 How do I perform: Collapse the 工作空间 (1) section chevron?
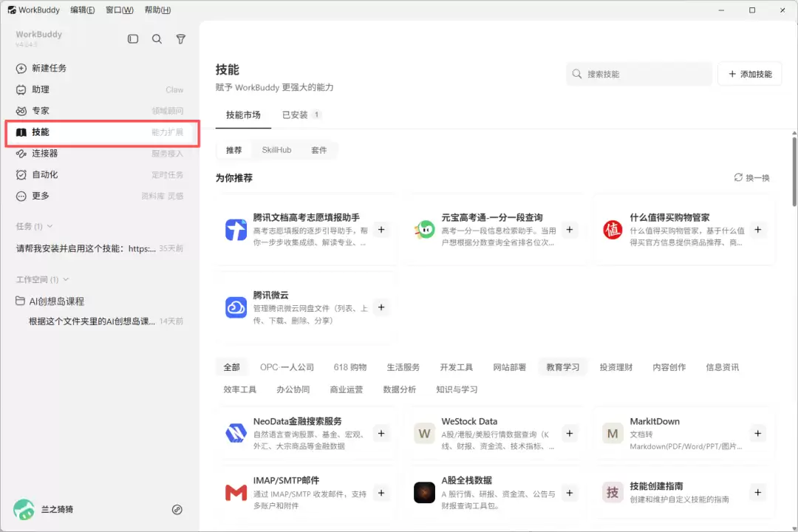click(66, 279)
